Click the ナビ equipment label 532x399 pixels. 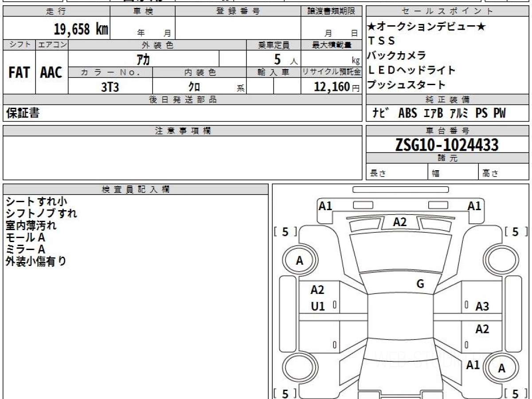click(x=381, y=113)
